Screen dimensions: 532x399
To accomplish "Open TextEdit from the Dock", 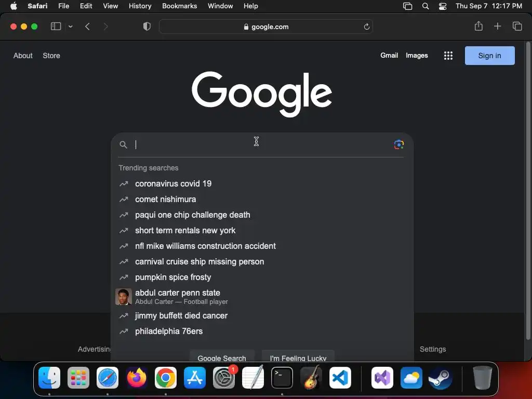I will click(253, 378).
